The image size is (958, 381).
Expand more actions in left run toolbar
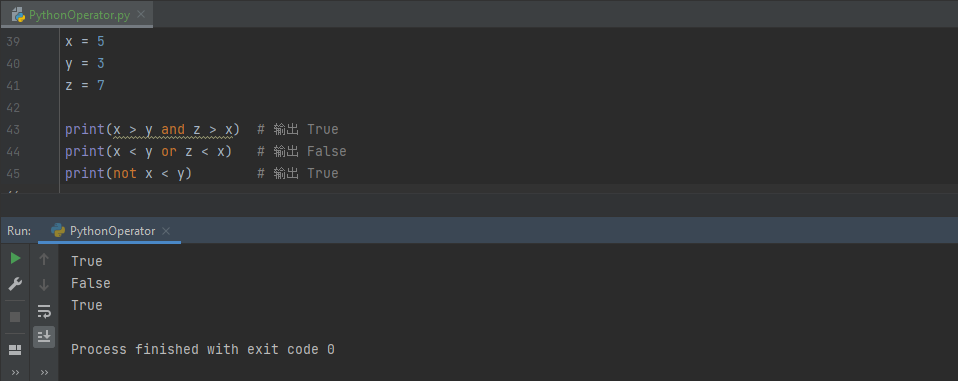[x=15, y=372]
